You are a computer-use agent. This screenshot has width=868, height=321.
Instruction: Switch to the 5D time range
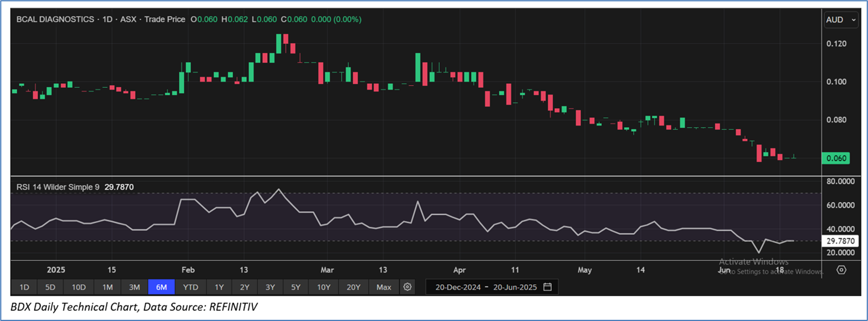(50, 287)
